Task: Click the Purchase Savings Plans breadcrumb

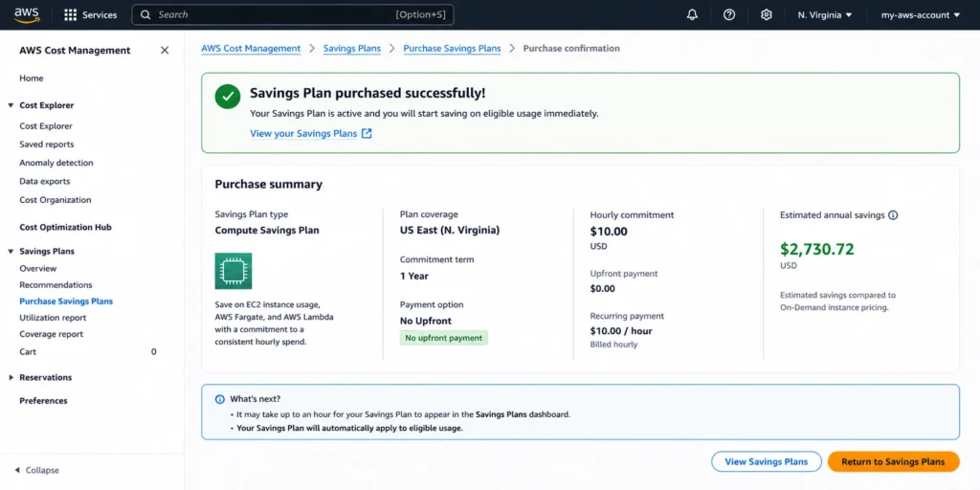Action: (452, 48)
